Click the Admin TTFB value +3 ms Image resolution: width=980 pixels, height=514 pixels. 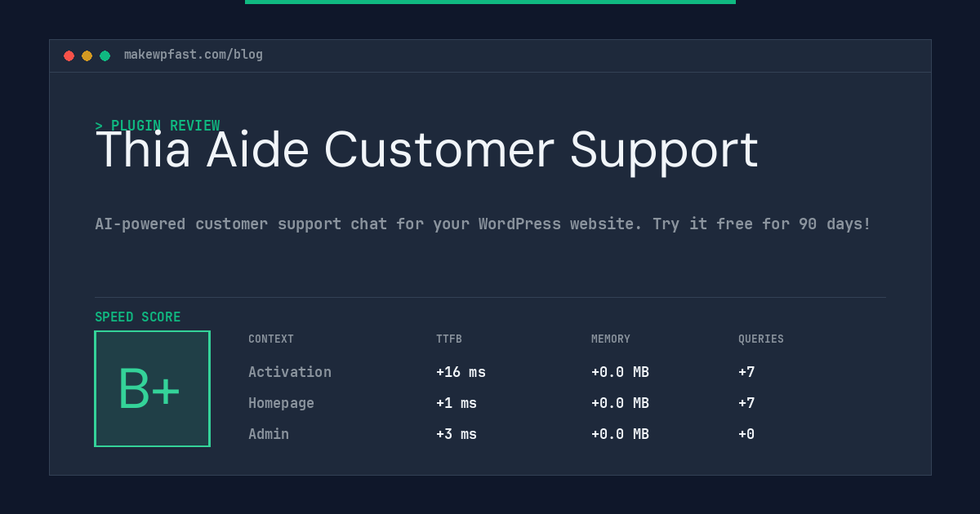457,434
